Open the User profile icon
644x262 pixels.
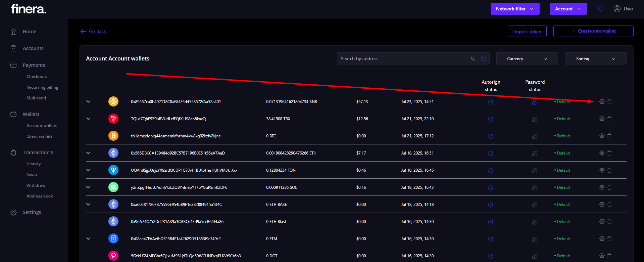[x=617, y=9]
